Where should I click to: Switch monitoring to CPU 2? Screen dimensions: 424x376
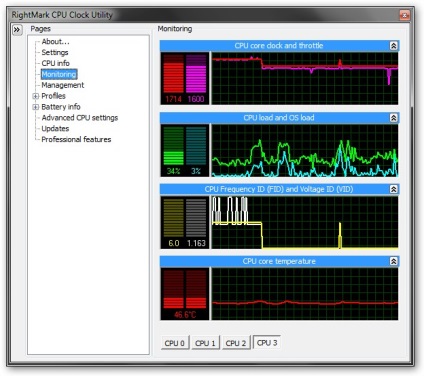[x=236, y=343]
